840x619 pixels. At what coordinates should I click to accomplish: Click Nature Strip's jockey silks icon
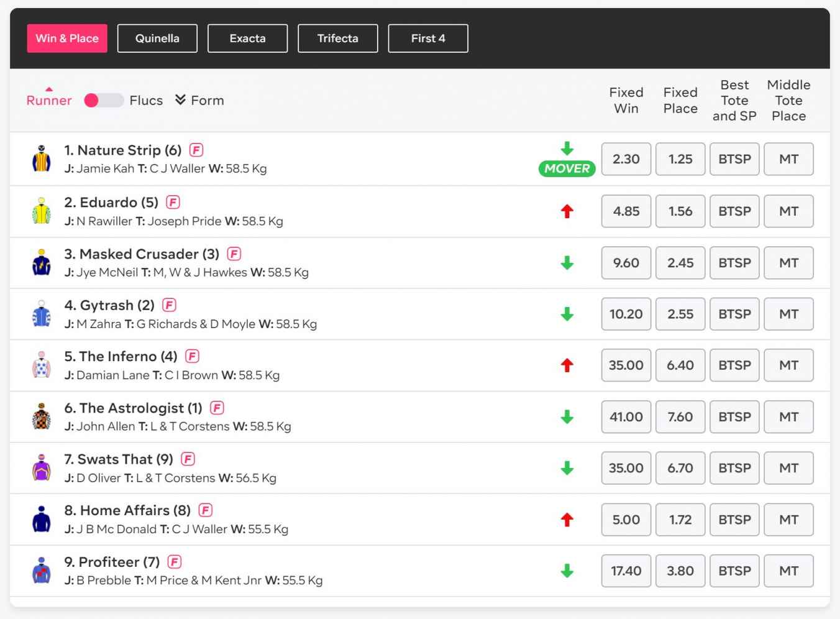pos(42,159)
